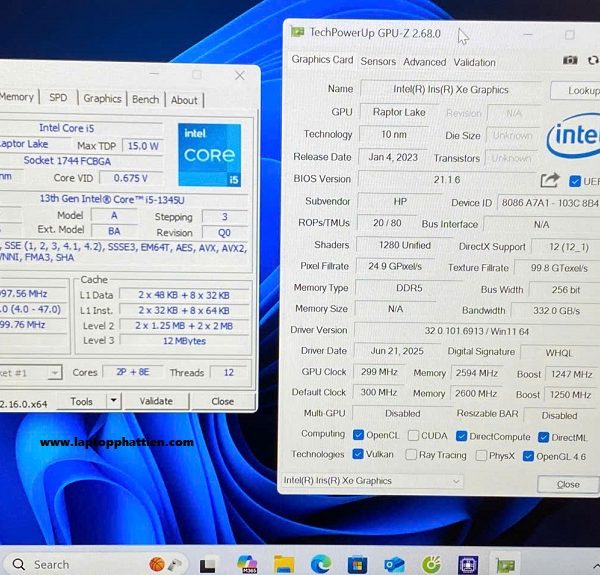600x575 pixels.
Task: Launch Microsoft 365 from the taskbar
Action: pos(247,564)
